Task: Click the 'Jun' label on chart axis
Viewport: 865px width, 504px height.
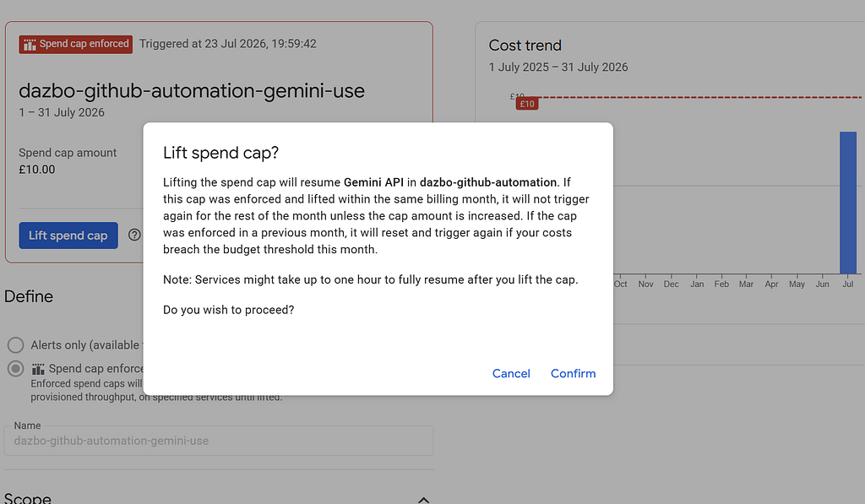Action: (822, 284)
